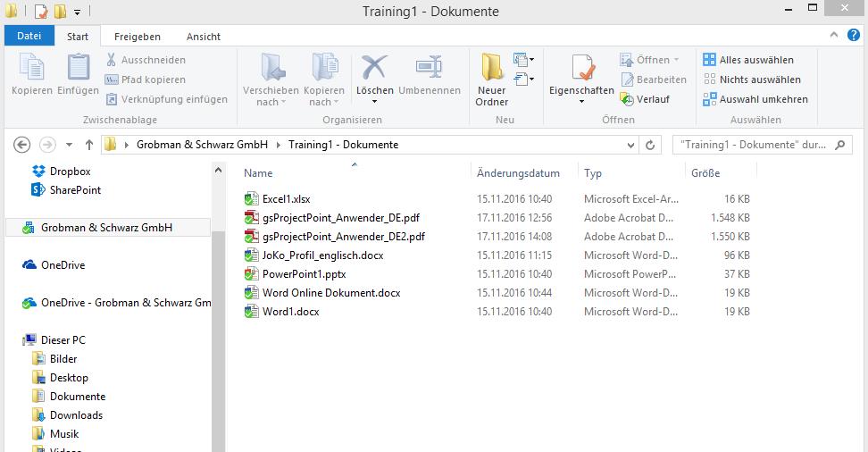The image size is (868, 452).
Task: Click the Löschen X icon
Action: click(374, 68)
